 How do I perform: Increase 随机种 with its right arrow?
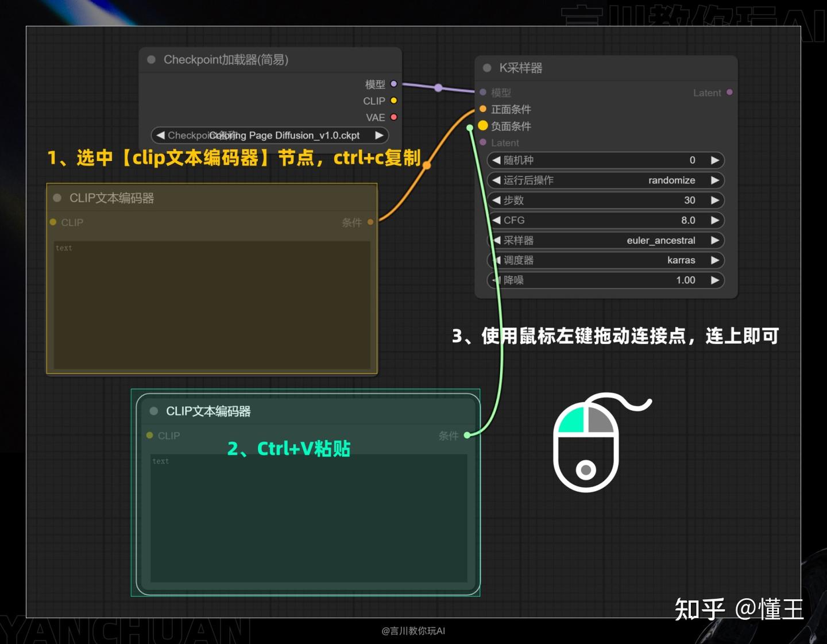coord(715,160)
